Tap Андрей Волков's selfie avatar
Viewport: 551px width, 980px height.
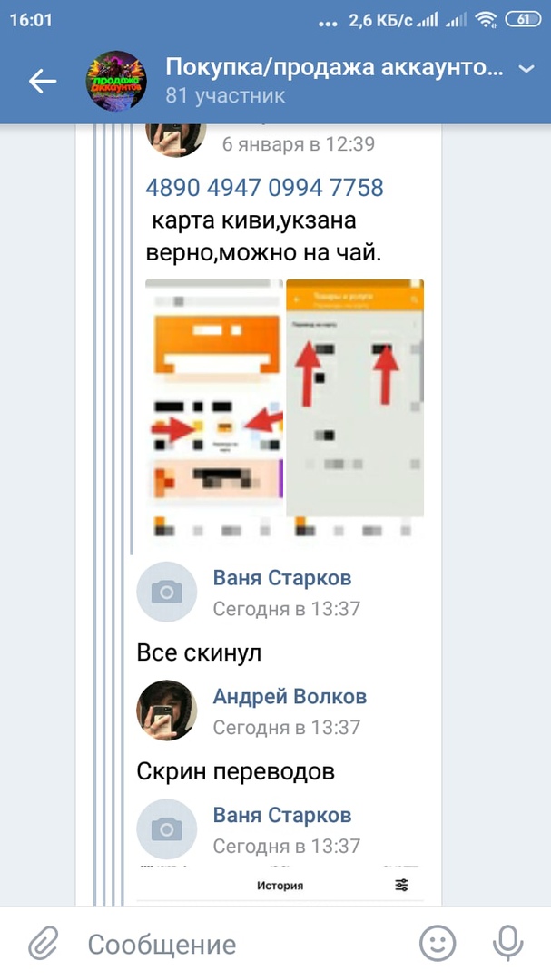[x=167, y=710]
